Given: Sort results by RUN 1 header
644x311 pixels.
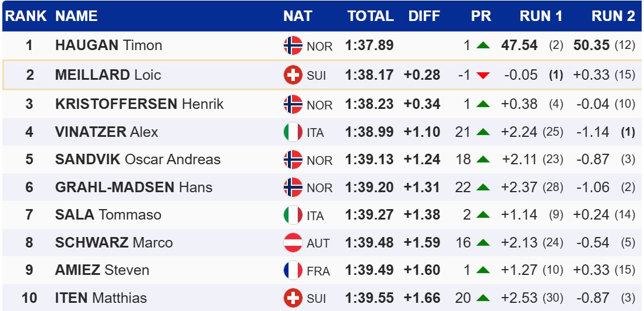Looking at the screenshot, I should point(541,16).
